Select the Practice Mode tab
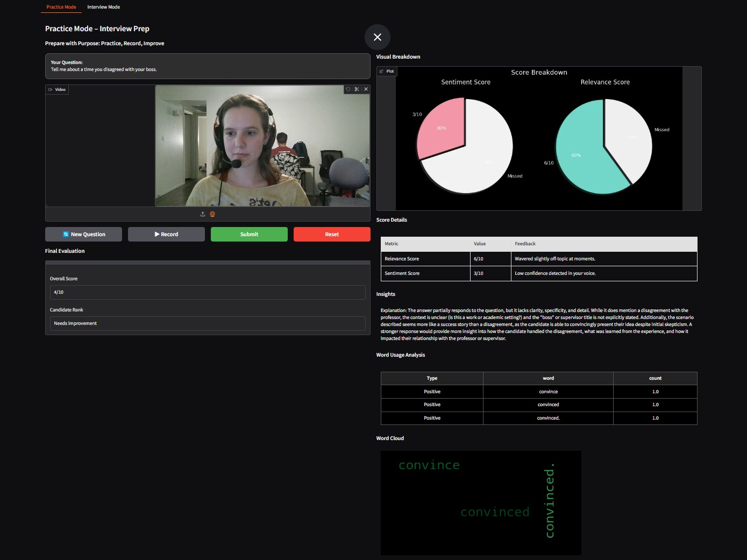Image resolution: width=747 pixels, height=560 pixels. point(61,7)
